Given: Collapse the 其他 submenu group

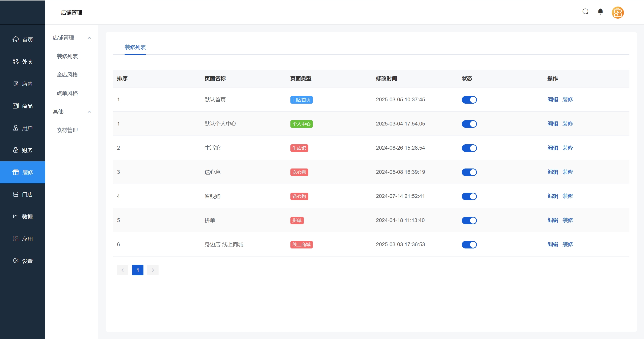Looking at the screenshot, I should (89, 112).
